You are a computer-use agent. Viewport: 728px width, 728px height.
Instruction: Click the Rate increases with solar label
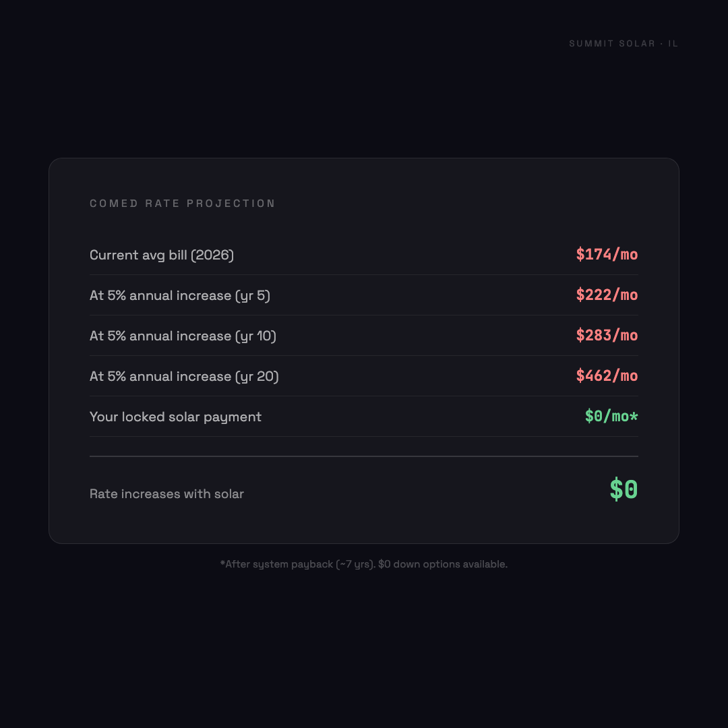click(166, 494)
